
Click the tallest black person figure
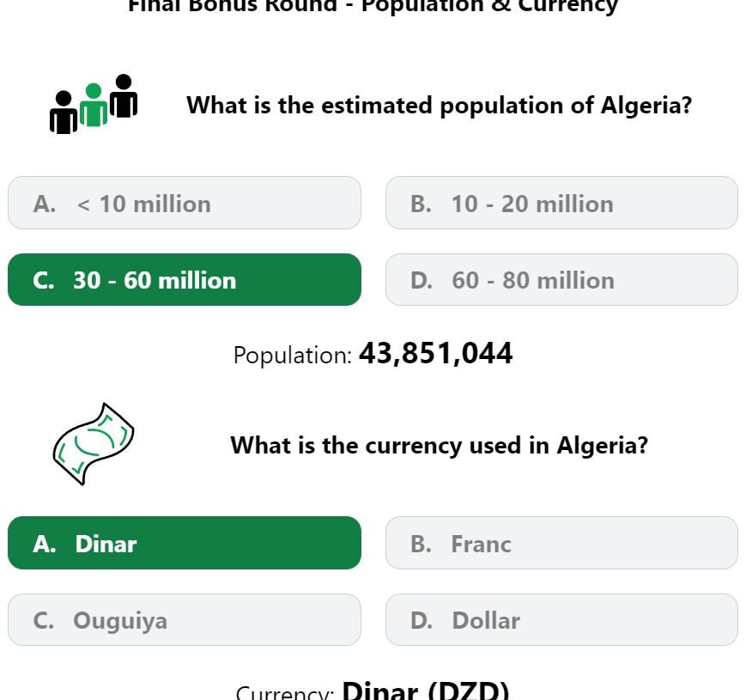click(x=124, y=96)
